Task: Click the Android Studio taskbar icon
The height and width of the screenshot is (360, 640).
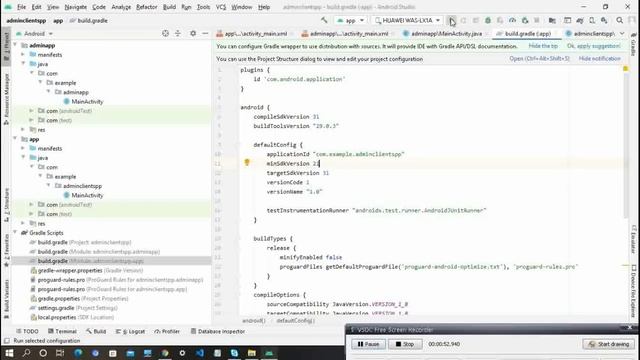Action: click(269, 353)
